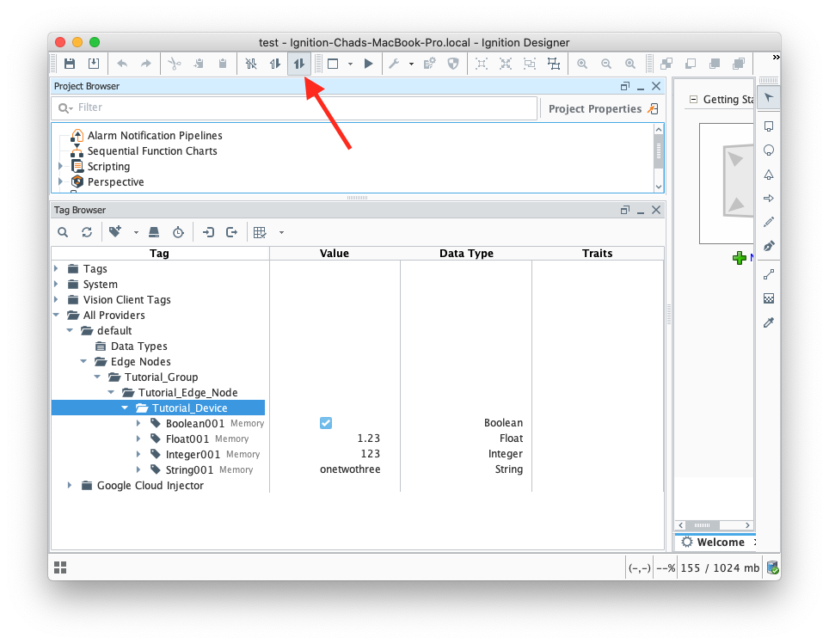Uncheck the Boolean001 value checkbox

tap(326, 423)
